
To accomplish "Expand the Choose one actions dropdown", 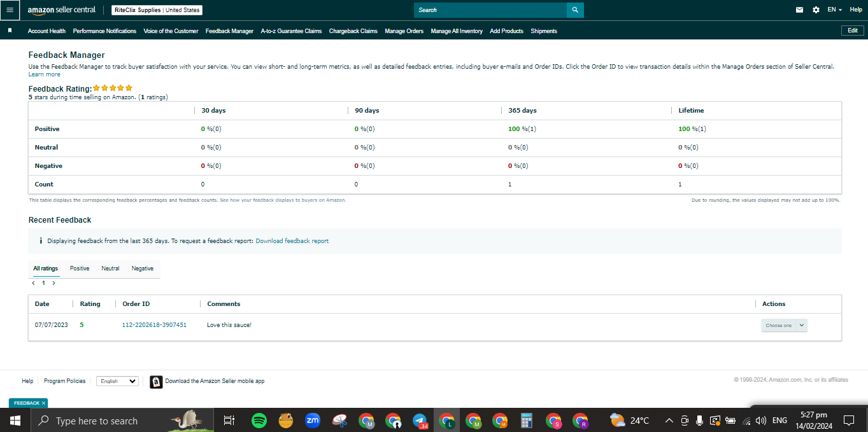I will point(784,325).
